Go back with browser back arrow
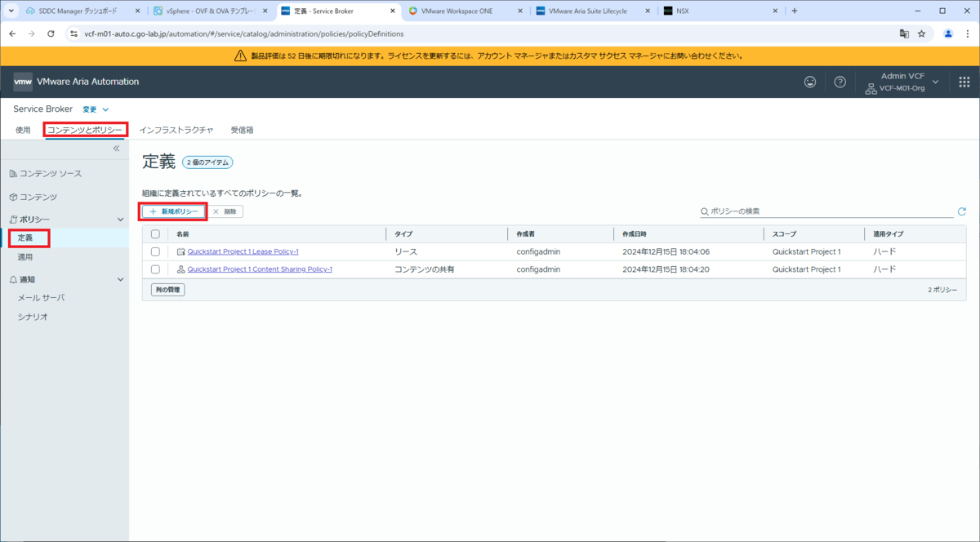The width and height of the screenshot is (980, 542). click(11, 33)
